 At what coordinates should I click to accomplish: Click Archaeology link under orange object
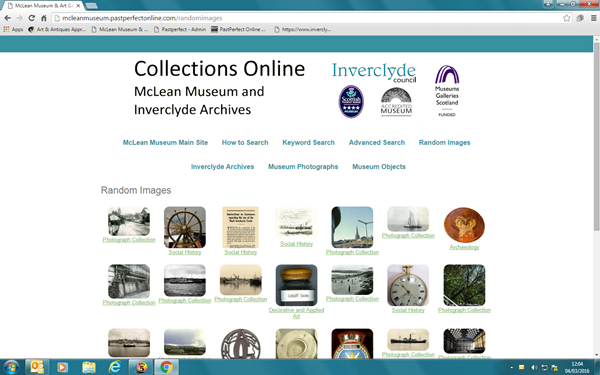tap(464, 247)
